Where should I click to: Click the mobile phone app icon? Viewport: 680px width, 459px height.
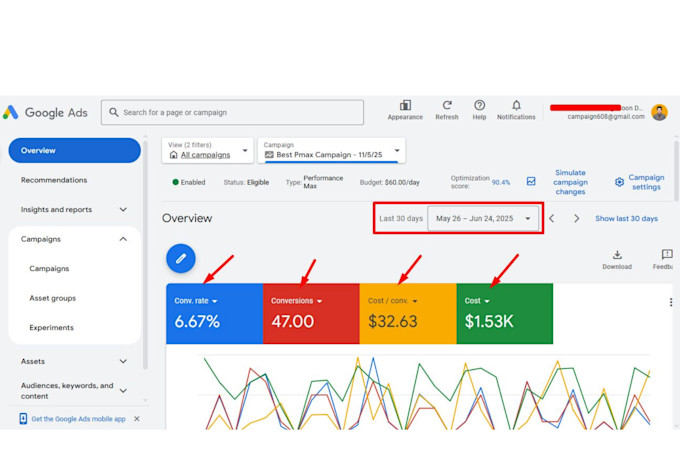23,419
